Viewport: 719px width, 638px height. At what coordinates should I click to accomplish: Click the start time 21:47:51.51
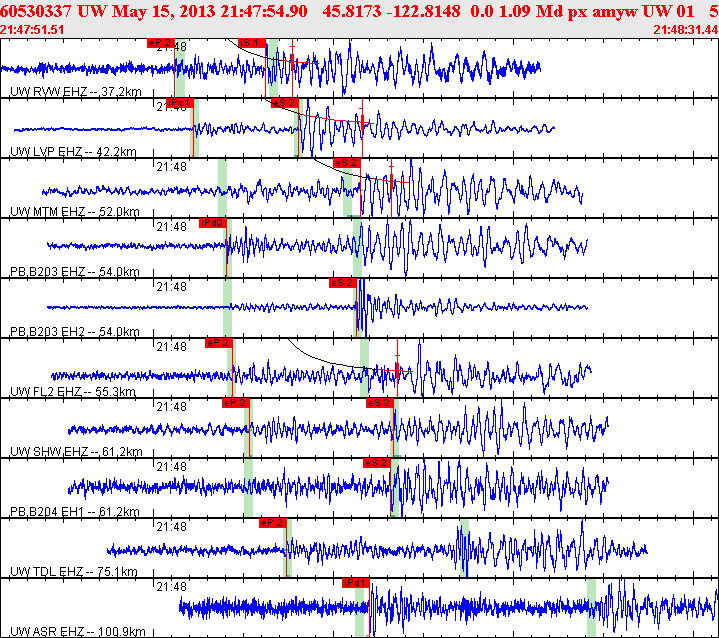pyautogui.click(x=32, y=30)
